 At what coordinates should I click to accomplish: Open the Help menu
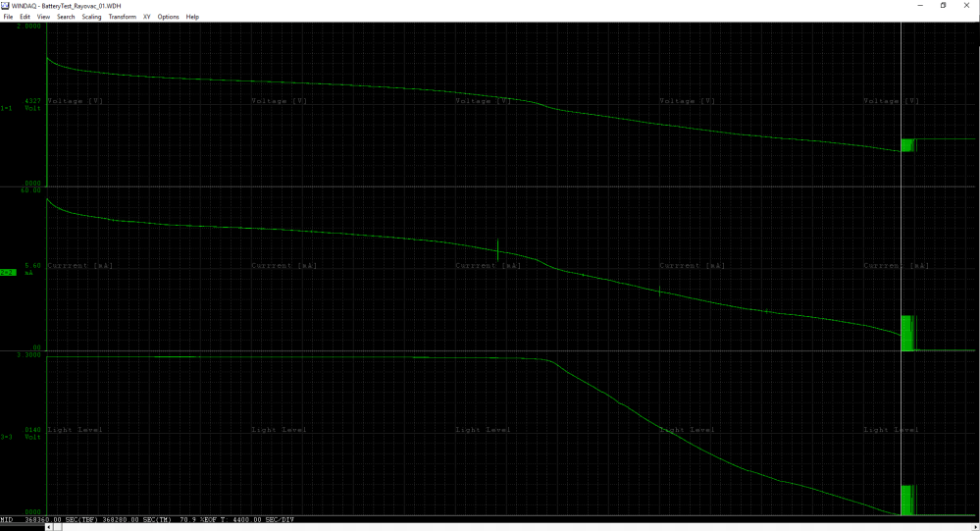coord(192,17)
